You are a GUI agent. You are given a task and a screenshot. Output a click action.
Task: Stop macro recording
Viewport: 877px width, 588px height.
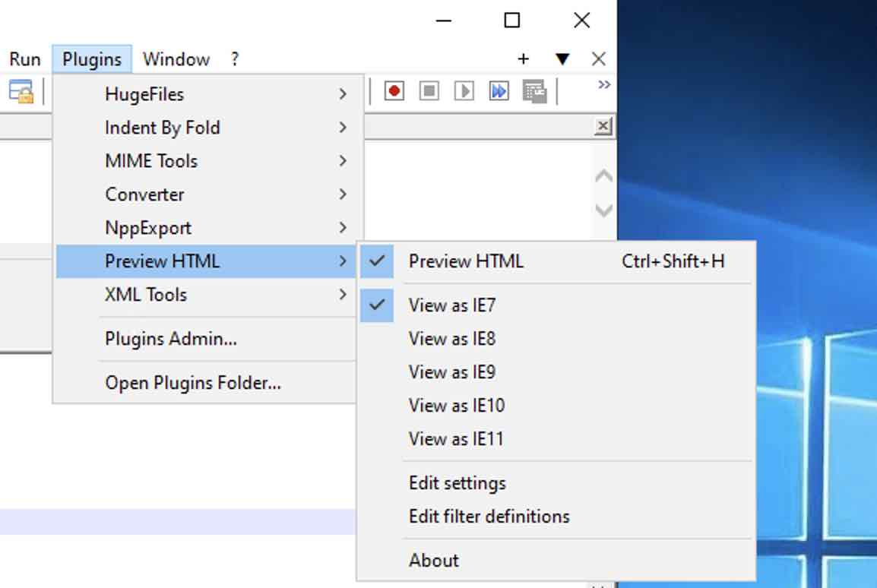pos(429,90)
